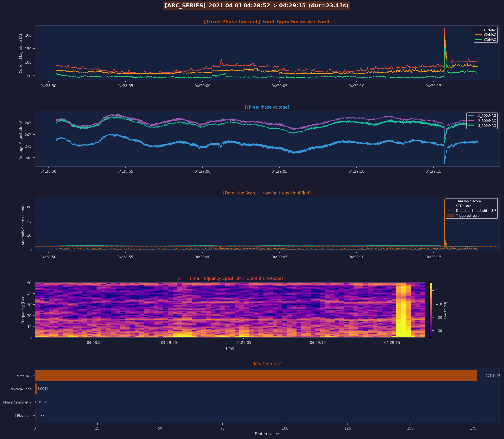Viewport: 504px width, 439px height.
Task: Click the Detection threshold legend entry
Action: (476, 211)
